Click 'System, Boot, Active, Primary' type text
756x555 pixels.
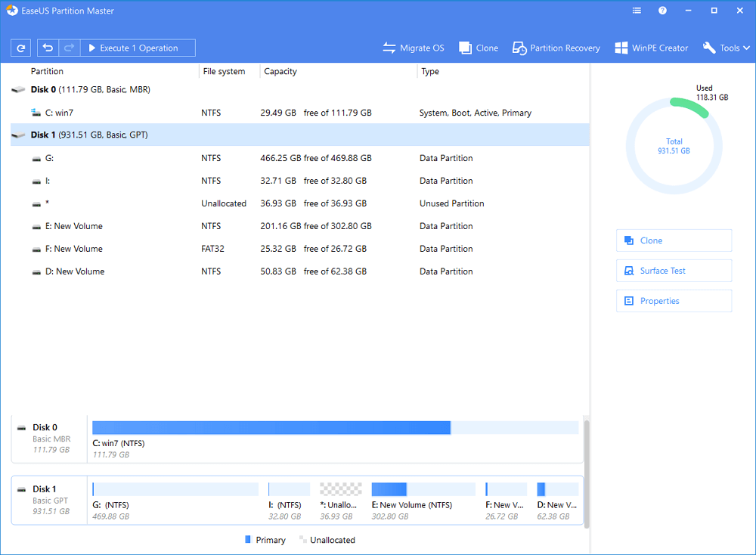point(476,113)
